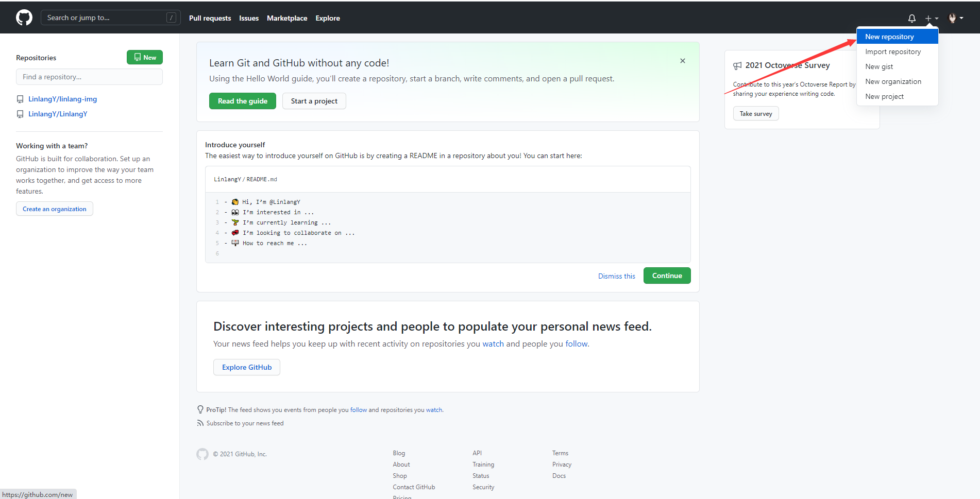
Task: Click the watch link in news feed text
Action: click(493, 344)
